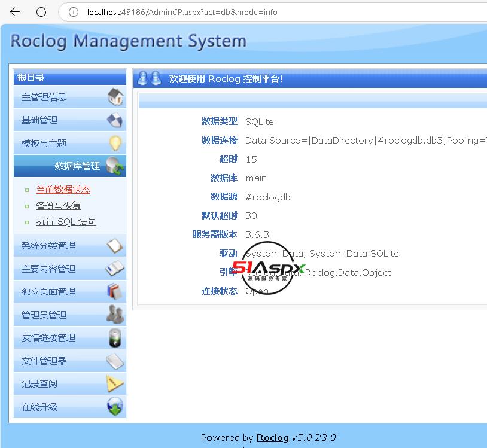Expand the 独立页面管理 section
This screenshot has width=487, height=448.
coord(70,291)
